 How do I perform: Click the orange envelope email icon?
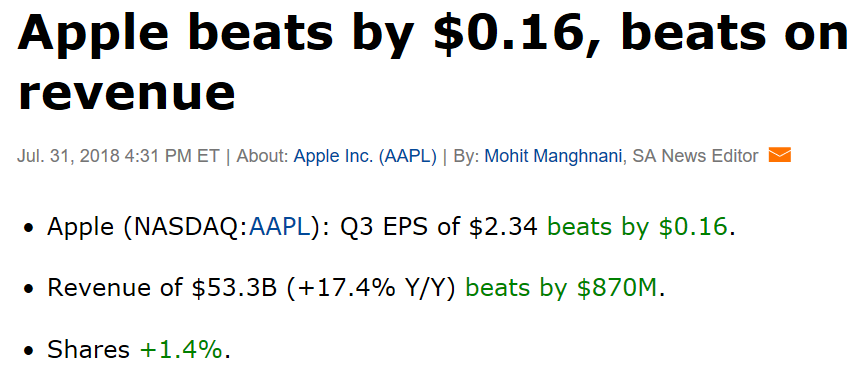click(x=779, y=155)
